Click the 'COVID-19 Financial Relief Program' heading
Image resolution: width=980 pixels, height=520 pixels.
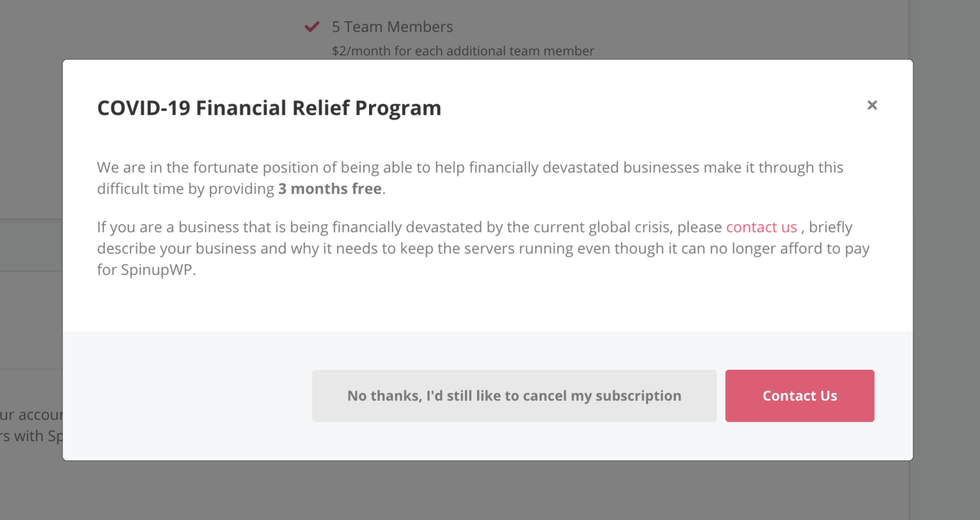coord(269,108)
